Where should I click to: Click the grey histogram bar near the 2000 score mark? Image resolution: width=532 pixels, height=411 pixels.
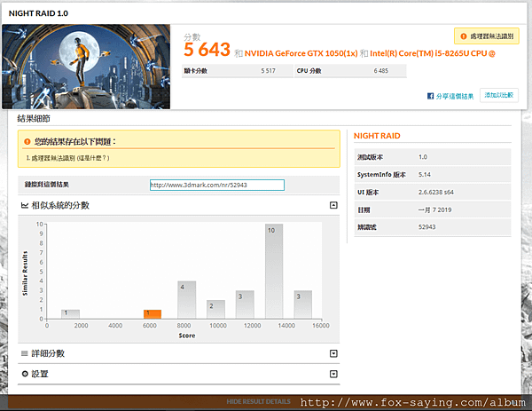[x=71, y=314]
